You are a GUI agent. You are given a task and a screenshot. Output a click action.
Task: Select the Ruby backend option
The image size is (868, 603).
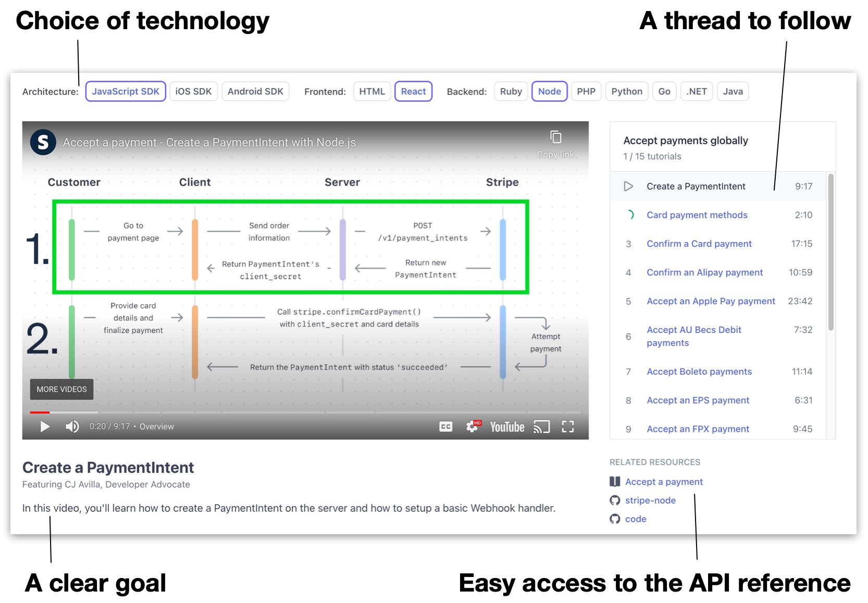[511, 91]
